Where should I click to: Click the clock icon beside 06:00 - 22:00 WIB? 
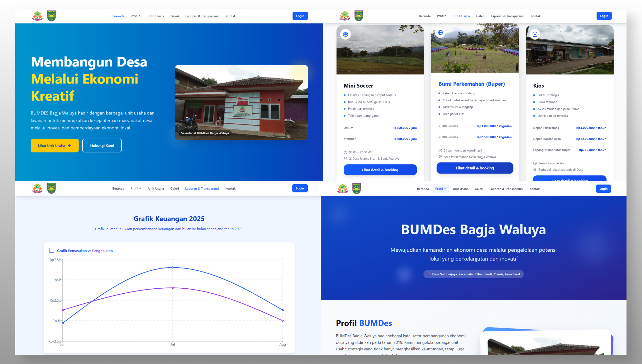click(345, 152)
